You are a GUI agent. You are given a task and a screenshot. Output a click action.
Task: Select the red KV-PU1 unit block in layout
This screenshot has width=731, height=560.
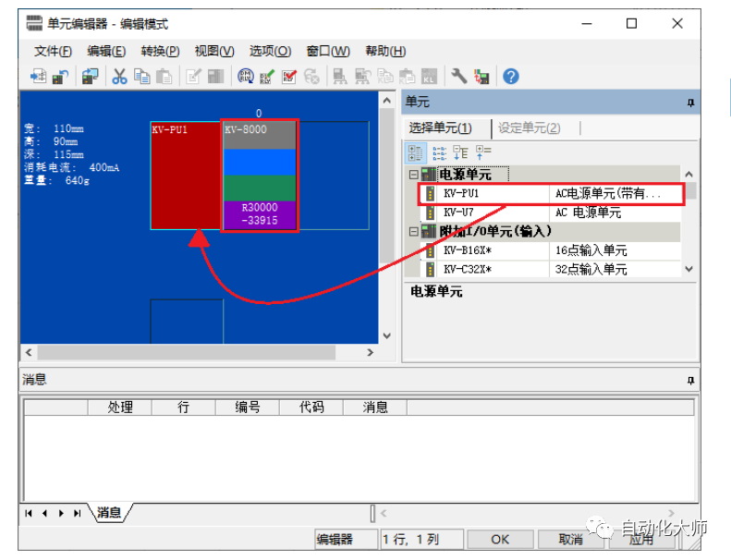186,176
